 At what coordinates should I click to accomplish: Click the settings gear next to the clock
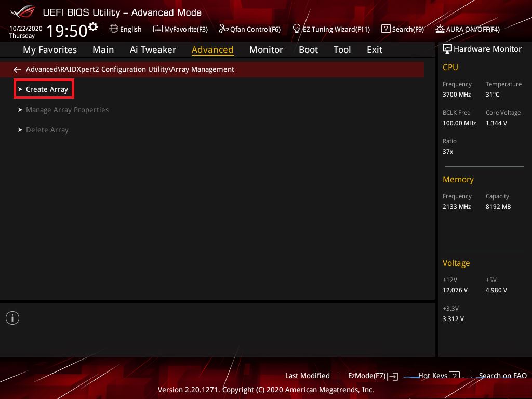[x=93, y=27]
